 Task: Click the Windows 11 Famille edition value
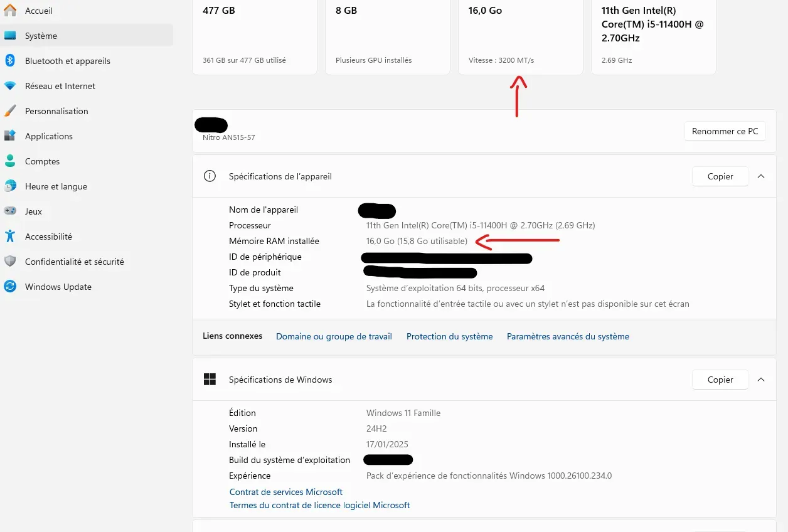pos(403,413)
